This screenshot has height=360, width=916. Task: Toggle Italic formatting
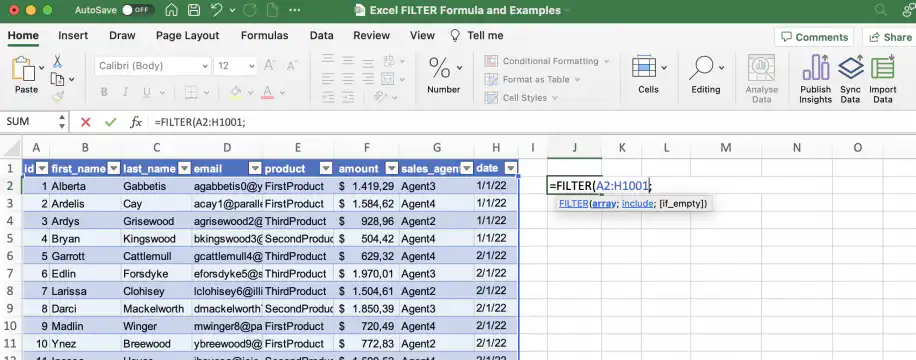(x=125, y=92)
